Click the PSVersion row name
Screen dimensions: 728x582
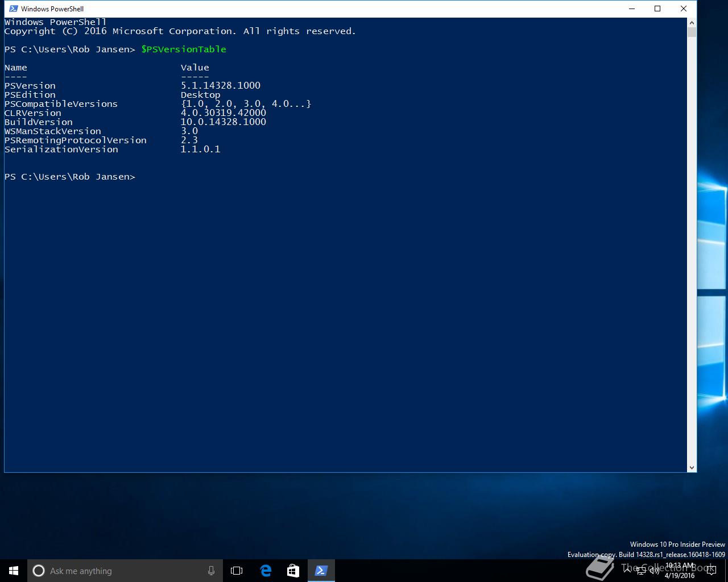click(x=30, y=86)
